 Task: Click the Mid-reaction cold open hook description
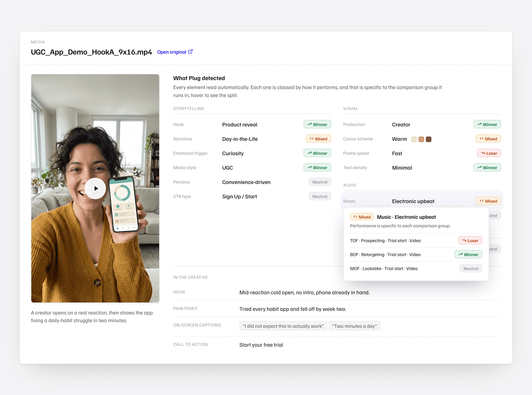tap(304, 292)
